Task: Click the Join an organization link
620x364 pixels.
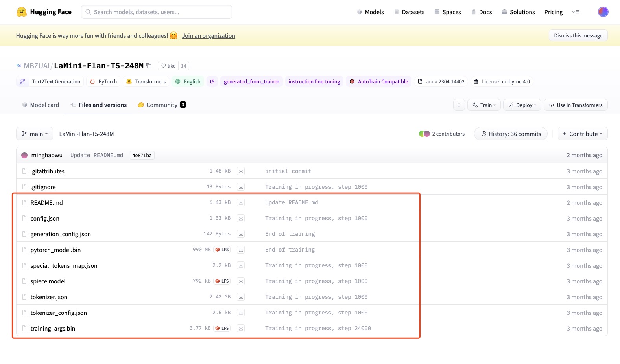Action: click(209, 36)
